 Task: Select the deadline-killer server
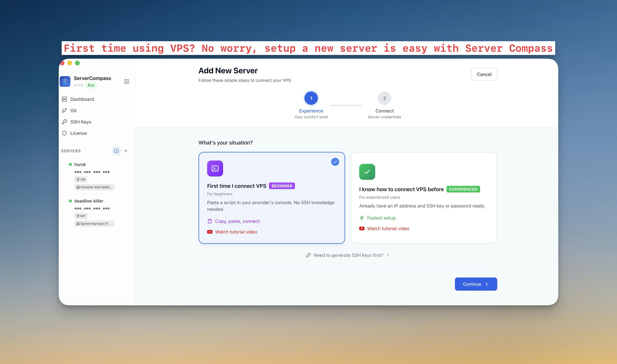pyautogui.click(x=89, y=201)
